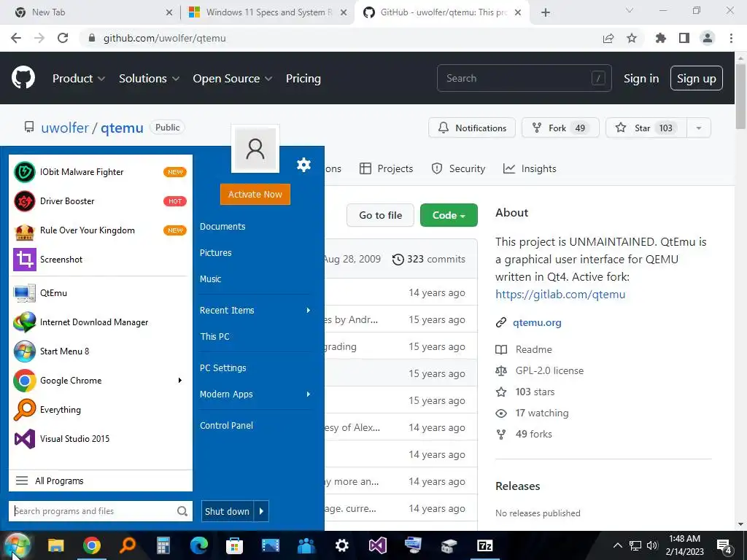Open Documents from start menu
747x560 pixels.
click(222, 227)
